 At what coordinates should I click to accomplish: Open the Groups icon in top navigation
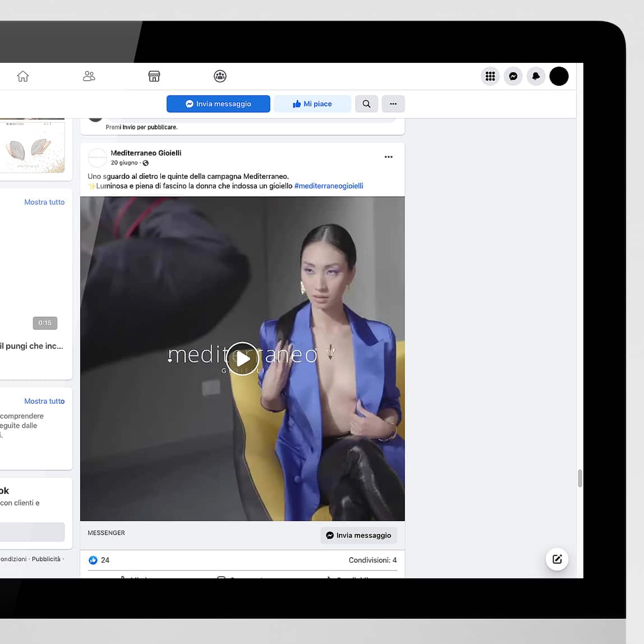(x=220, y=76)
